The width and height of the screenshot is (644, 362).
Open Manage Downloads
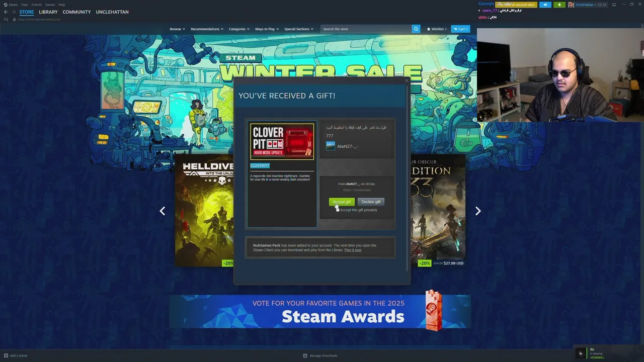click(320, 355)
